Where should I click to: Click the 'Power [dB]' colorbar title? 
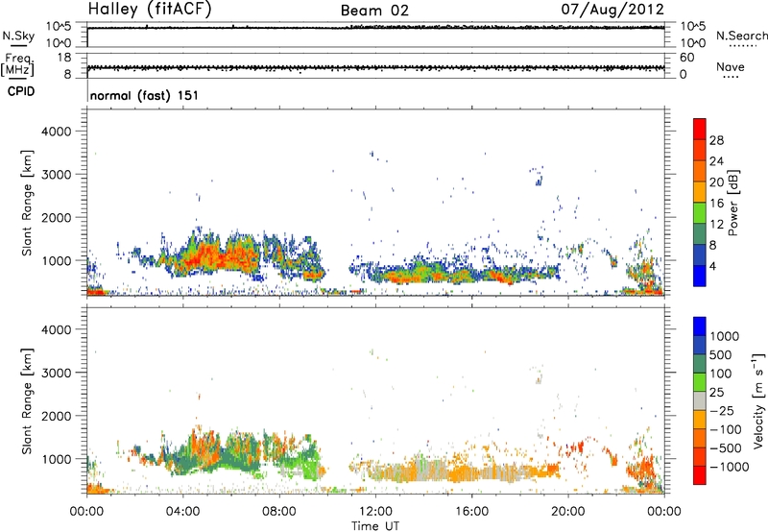(x=732, y=203)
